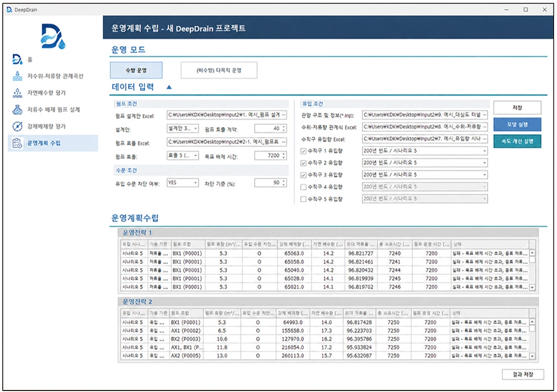Select cell 260113.0 in 운영전략 2
Image resolution: width=557 pixels, height=392 pixels.
pos(293,356)
